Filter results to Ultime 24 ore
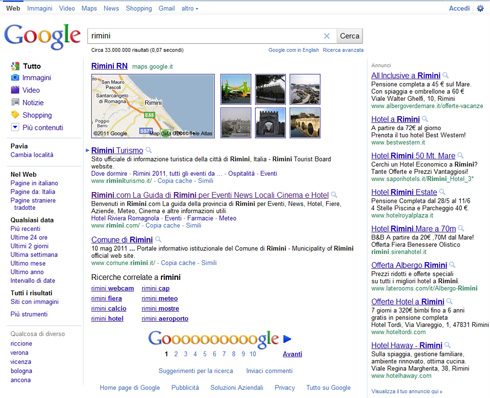Screen dimensions: 490x398 click(x=29, y=237)
